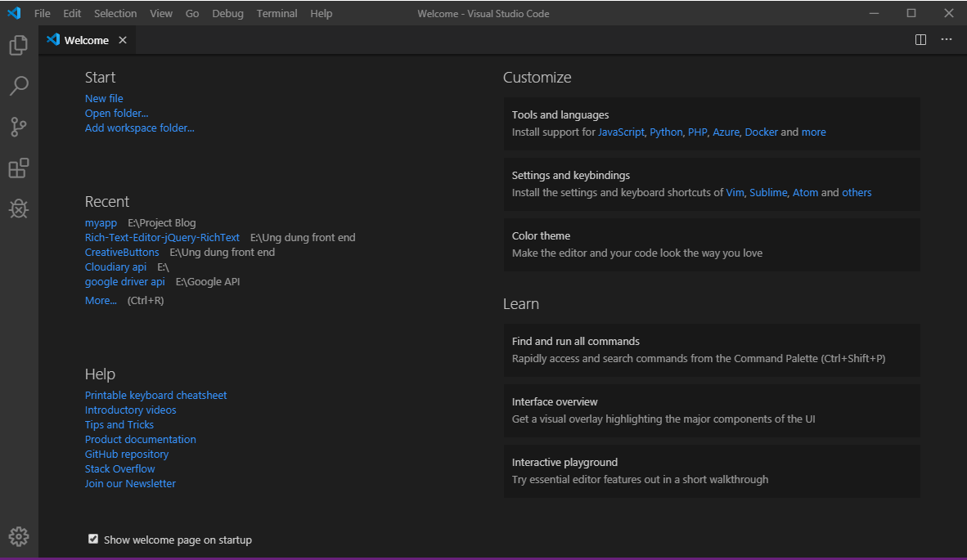Maximize the Visual Studio Code window

click(x=911, y=13)
